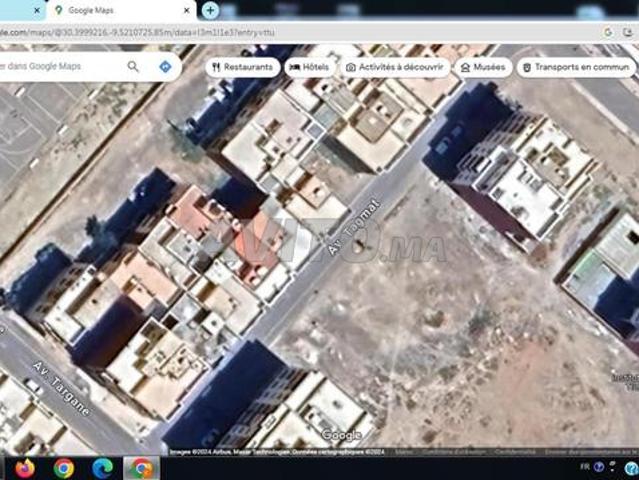
Task: Click the Google Maps search input field
Action: tap(61, 66)
